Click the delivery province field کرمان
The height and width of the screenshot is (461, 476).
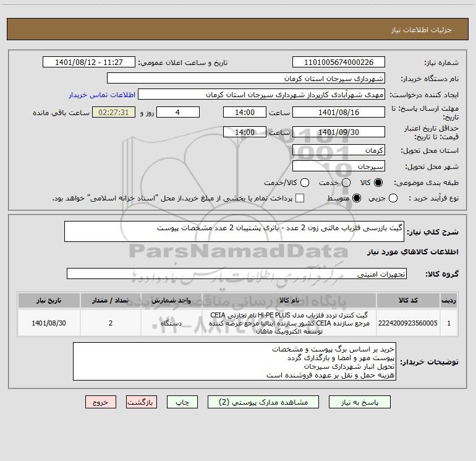[x=339, y=150]
